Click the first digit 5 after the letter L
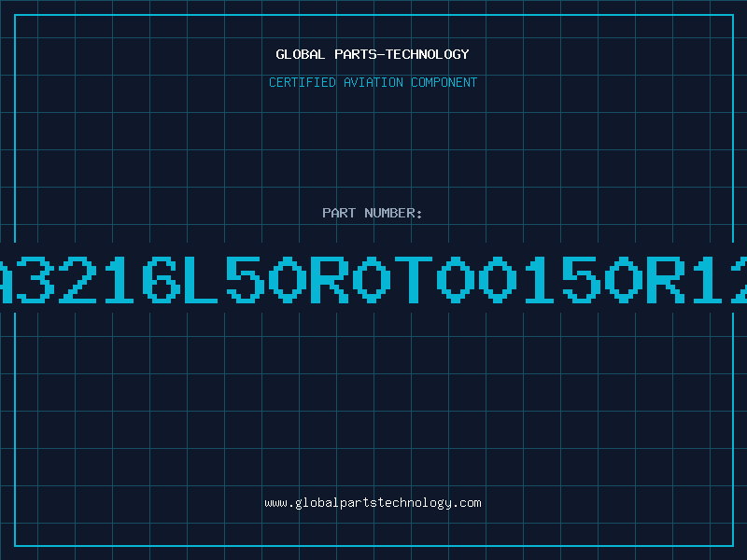747x560 pixels. (x=246, y=279)
